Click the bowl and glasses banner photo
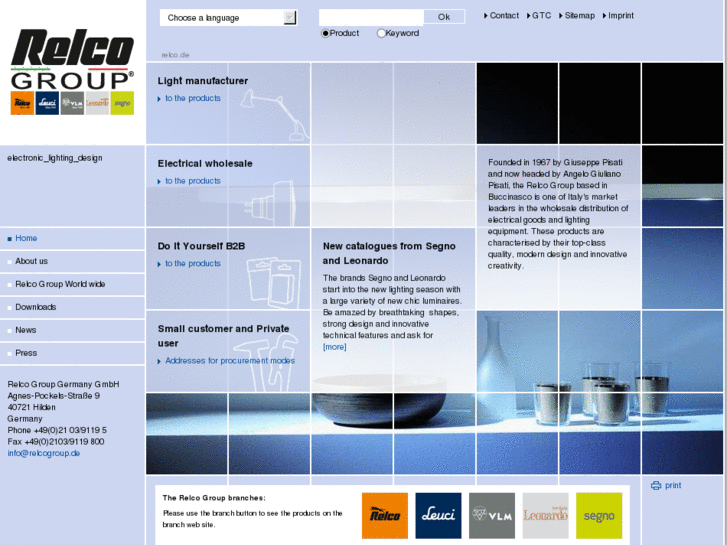727x545 pixels. [434, 433]
